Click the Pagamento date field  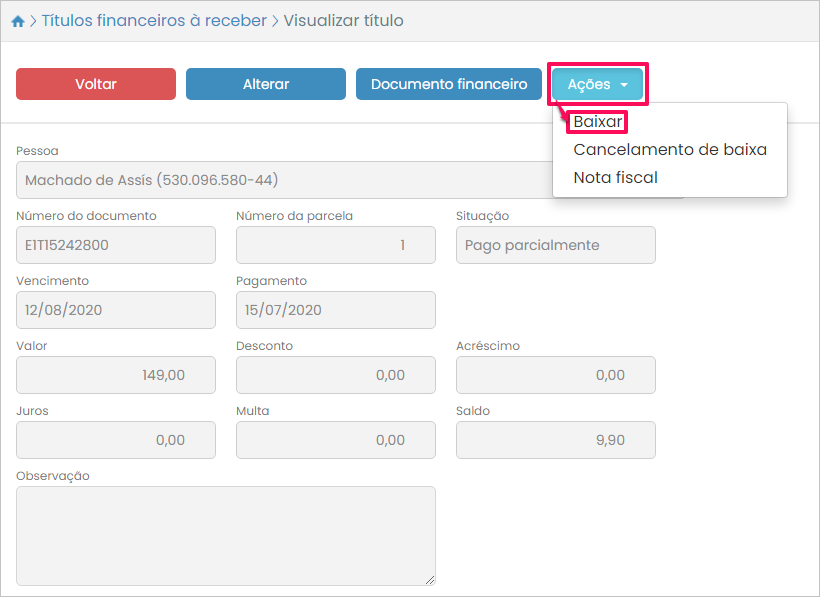(x=336, y=310)
